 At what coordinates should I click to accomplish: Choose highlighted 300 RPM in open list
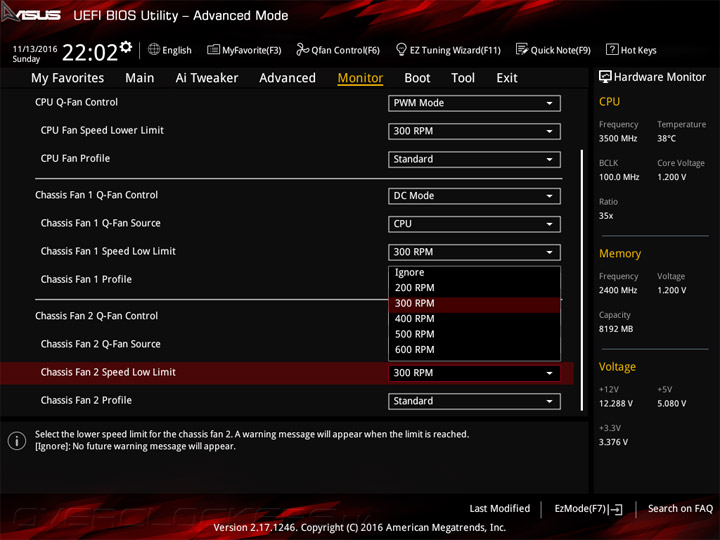coord(474,304)
